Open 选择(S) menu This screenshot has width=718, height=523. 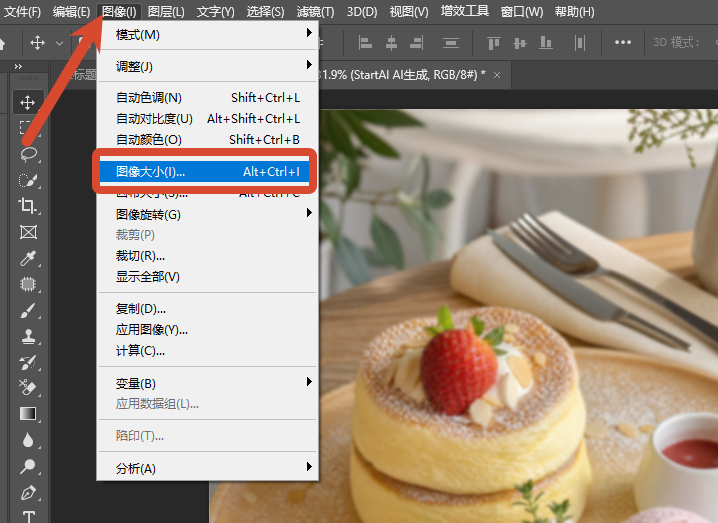(266, 11)
